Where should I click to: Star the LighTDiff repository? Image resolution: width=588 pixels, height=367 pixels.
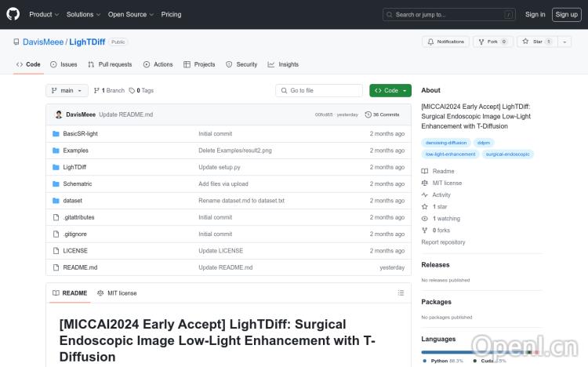point(535,42)
